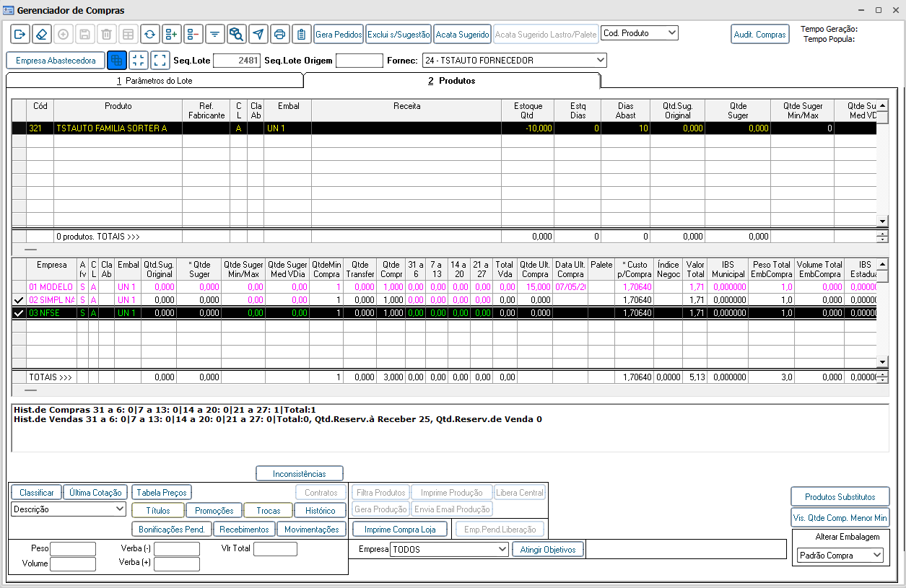Viewport: 906px width, 588px height.
Task: Select the Produtos tab
Action: tap(452, 81)
